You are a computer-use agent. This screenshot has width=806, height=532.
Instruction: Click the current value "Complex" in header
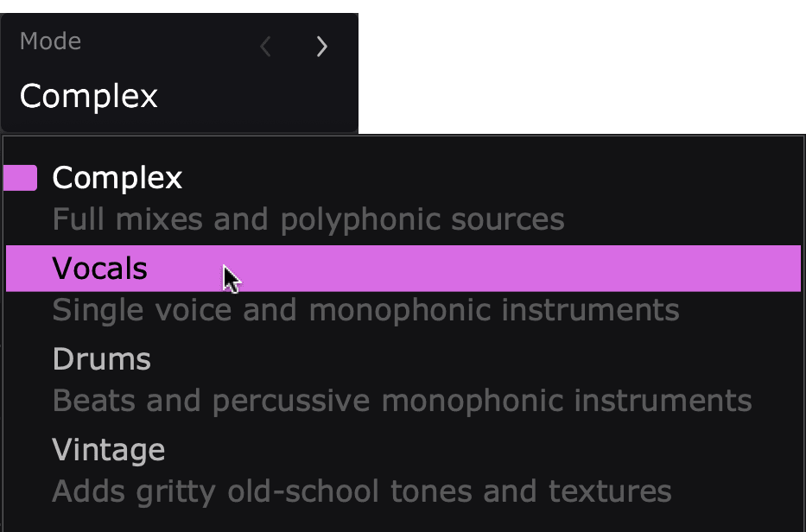89,96
